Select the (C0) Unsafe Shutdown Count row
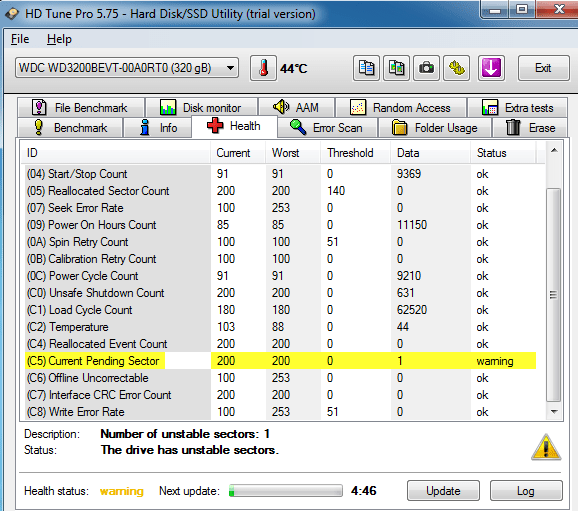The width and height of the screenshot is (578, 511). click(281, 293)
